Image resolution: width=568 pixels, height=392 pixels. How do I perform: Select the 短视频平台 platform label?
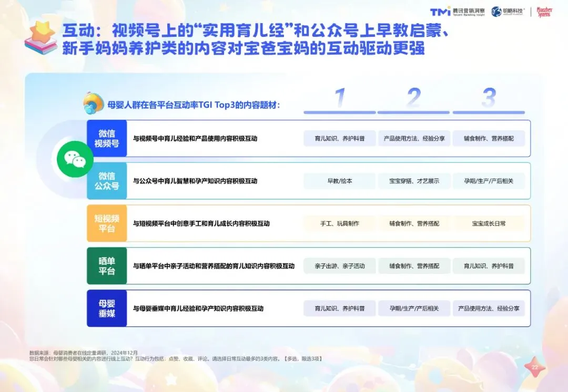tap(107, 223)
